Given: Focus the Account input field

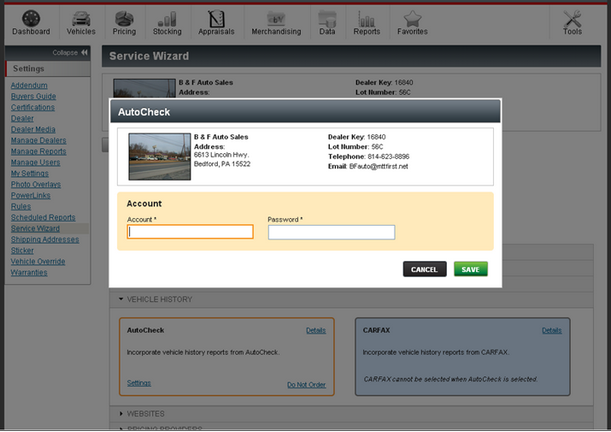Looking at the screenshot, I should pos(190,232).
